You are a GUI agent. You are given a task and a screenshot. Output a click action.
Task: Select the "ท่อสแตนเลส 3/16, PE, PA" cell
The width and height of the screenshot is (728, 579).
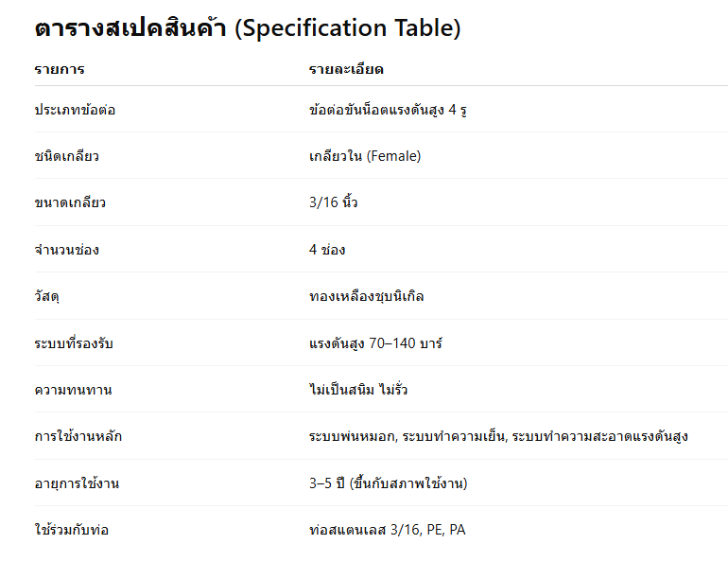(x=387, y=530)
